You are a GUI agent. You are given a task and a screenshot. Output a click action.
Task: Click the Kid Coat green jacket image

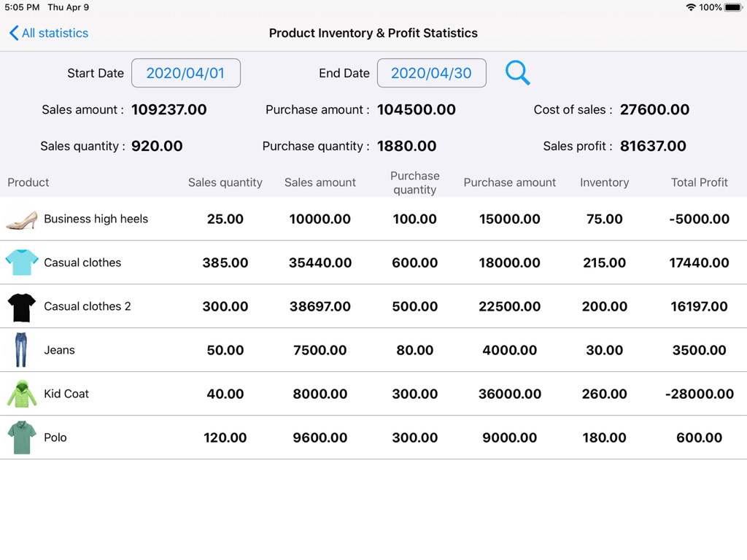click(x=21, y=394)
